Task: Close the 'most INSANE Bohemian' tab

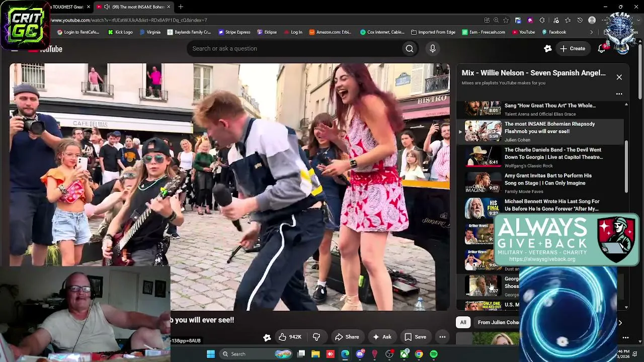Action: click(169, 7)
